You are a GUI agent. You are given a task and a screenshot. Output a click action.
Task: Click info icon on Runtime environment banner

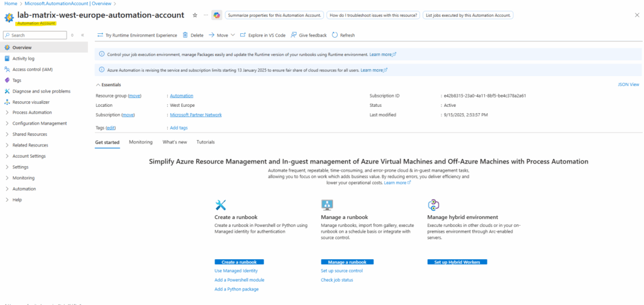(102, 54)
